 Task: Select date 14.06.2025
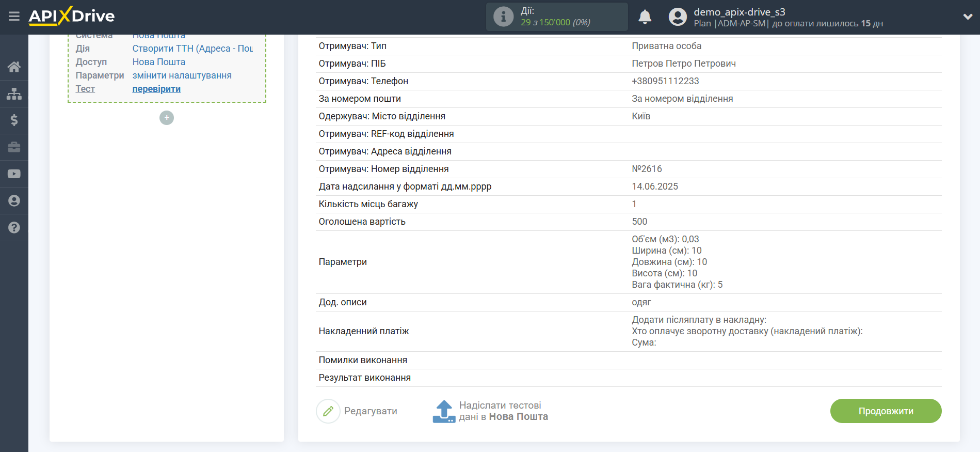655,186
